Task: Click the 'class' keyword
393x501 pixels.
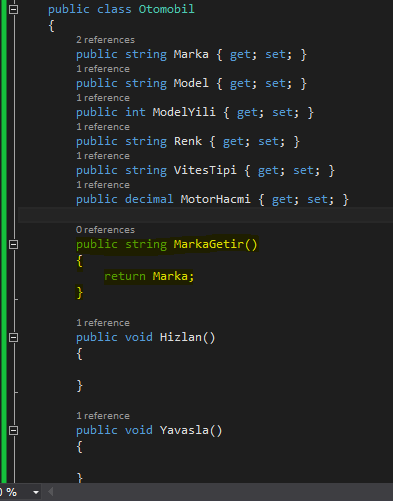Action: click(x=114, y=9)
